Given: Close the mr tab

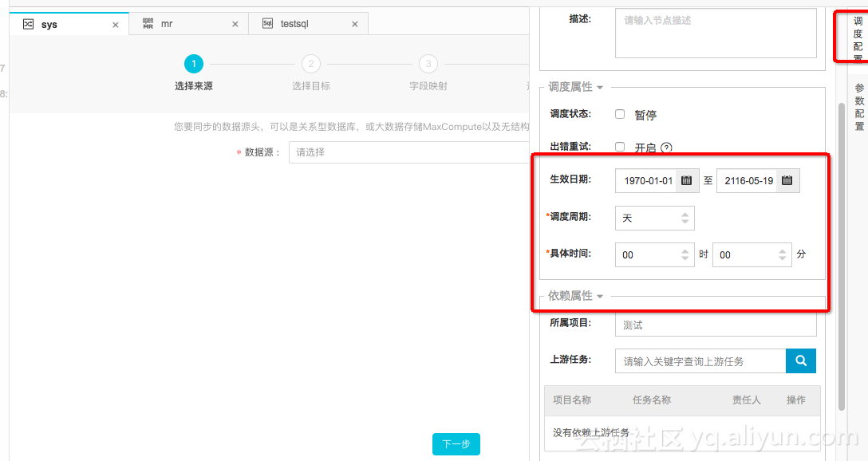Looking at the screenshot, I should 235,25.
